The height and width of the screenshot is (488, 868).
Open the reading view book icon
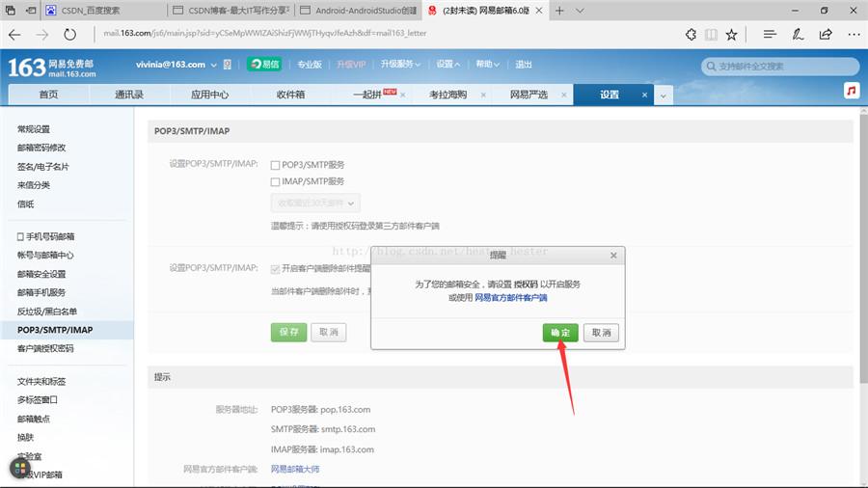pos(711,35)
